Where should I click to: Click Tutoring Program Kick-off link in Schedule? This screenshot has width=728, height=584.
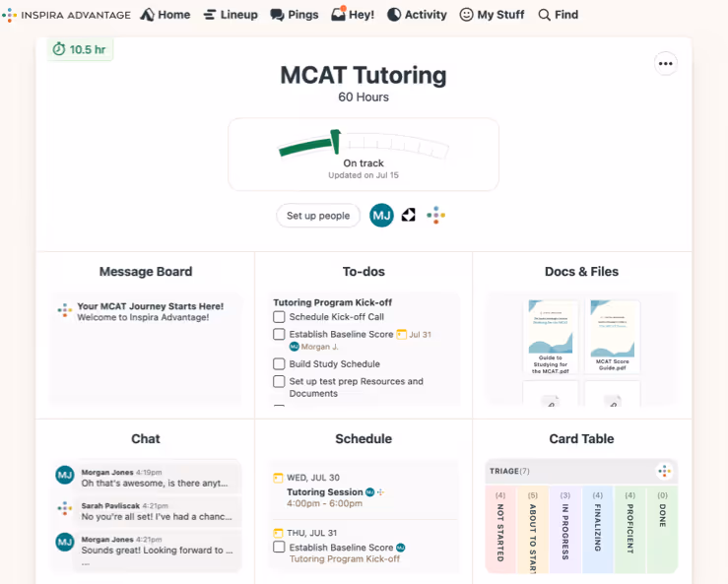point(345,559)
